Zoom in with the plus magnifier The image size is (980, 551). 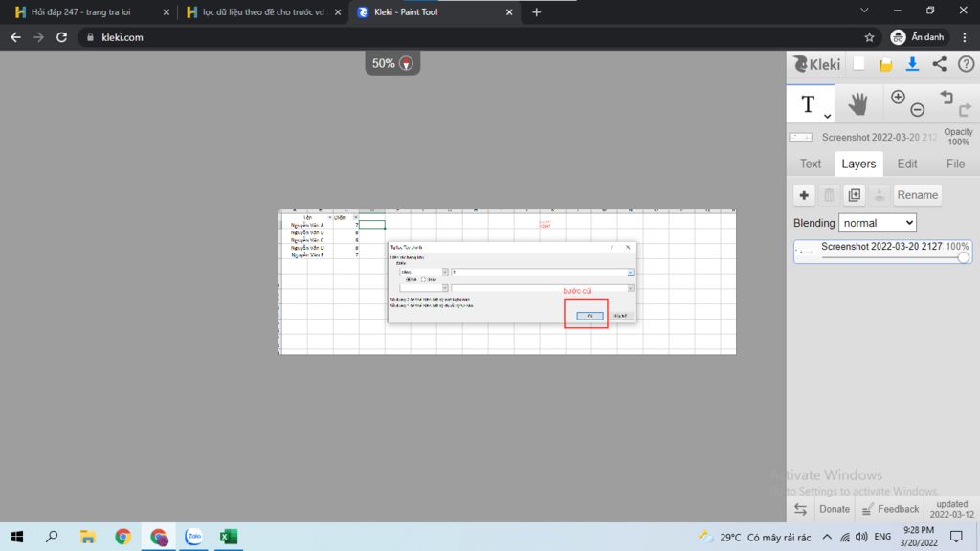(898, 97)
